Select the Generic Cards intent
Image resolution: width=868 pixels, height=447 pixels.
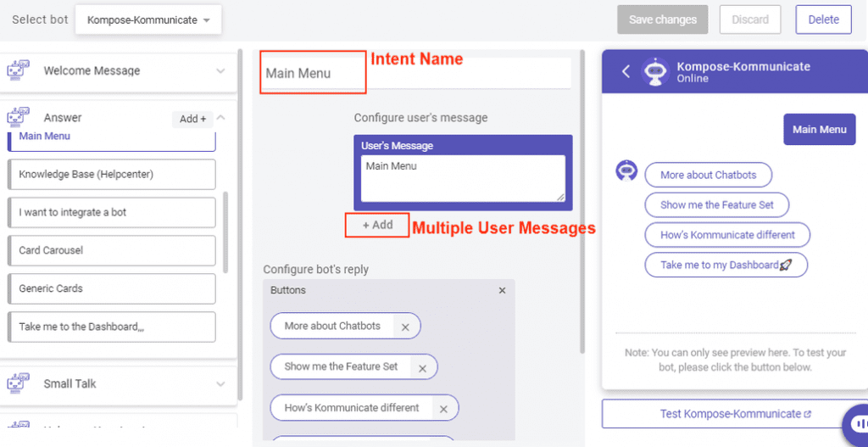[112, 288]
